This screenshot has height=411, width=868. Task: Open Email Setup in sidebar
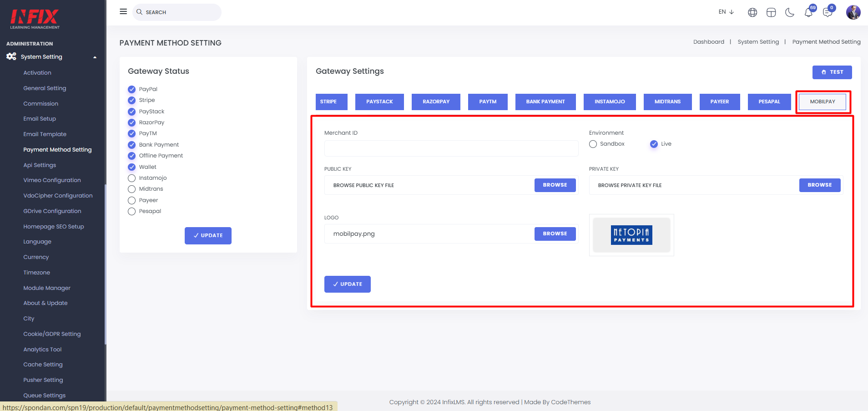click(x=40, y=119)
